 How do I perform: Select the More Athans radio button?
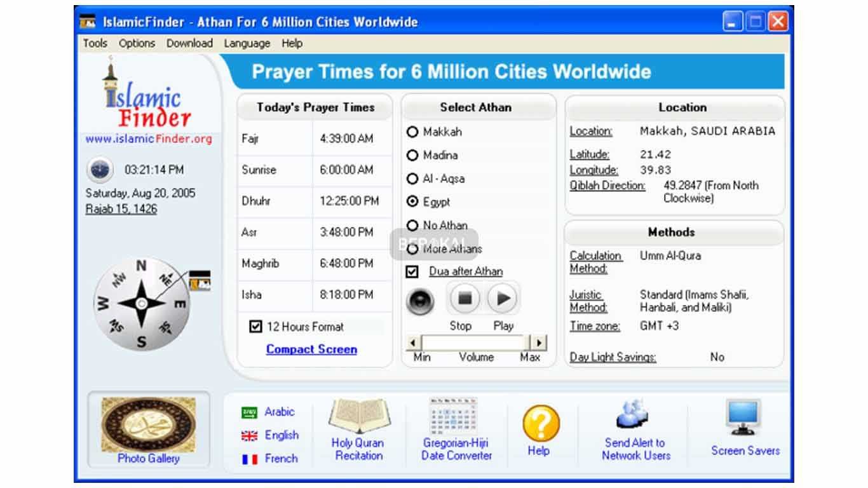412,248
